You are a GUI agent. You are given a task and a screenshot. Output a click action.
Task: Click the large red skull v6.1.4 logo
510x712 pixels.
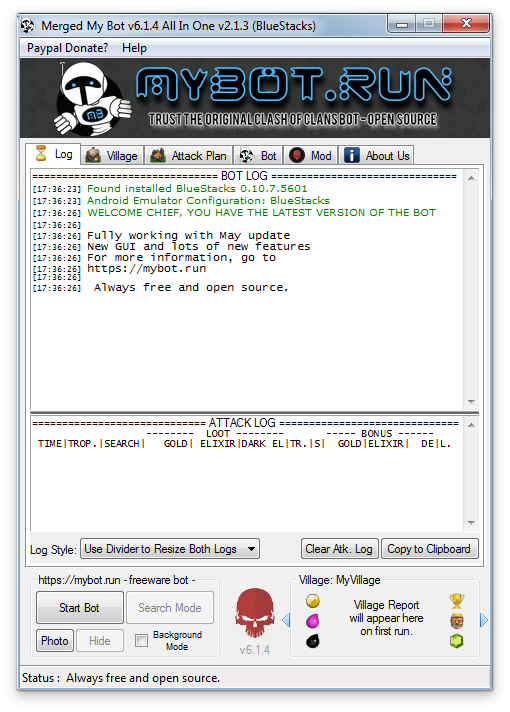255,613
